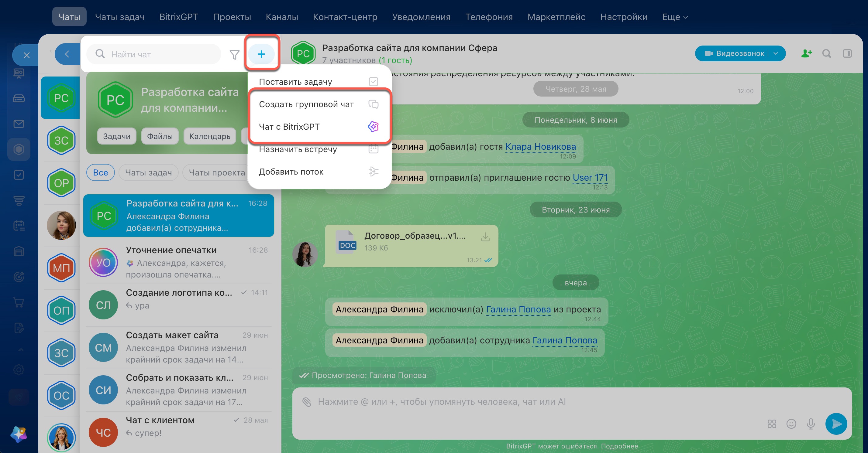The width and height of the screenshot is (868, 453).
Task: Select the blue ЗС project avatar
Action: [61, 353]
